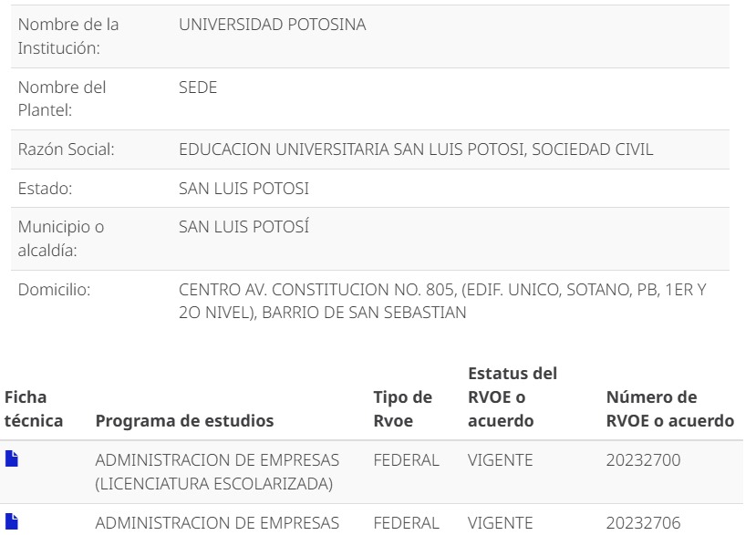Image resolution: width=756 pixels, height=535 pixels.
Task: Click the Razón Social value Educacion Universitaria
Action: [x=416, y=149]
